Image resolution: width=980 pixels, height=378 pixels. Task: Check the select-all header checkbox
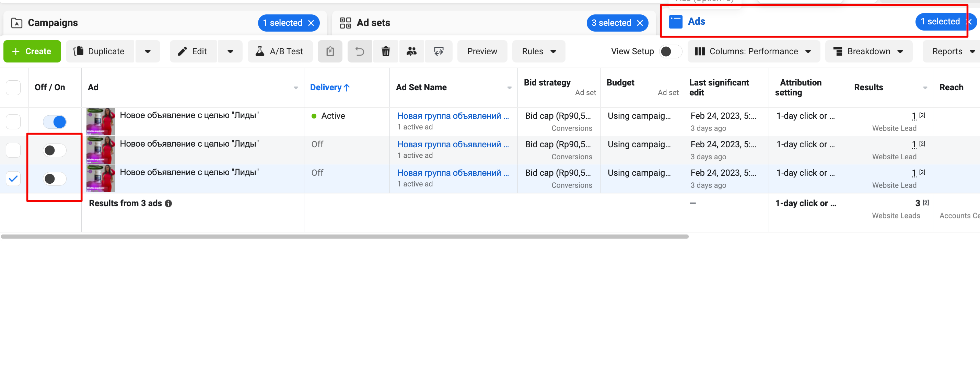pos(13,88)
